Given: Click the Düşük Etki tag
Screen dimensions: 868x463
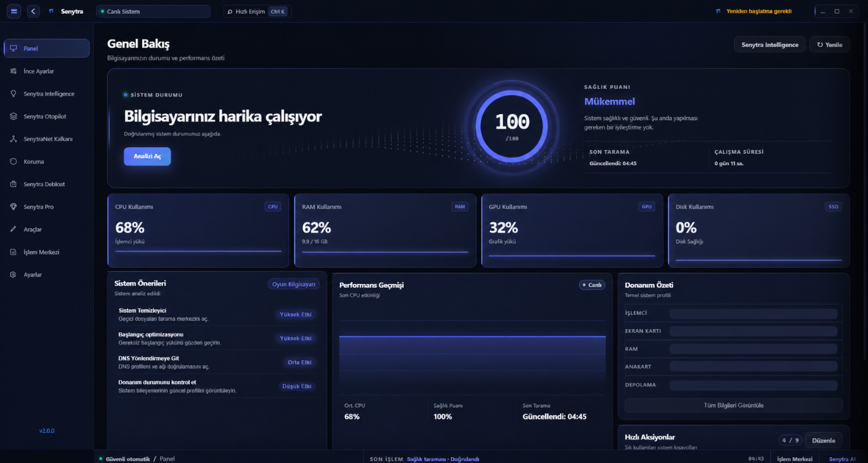Looking at the screenshot, I should 297,386.
